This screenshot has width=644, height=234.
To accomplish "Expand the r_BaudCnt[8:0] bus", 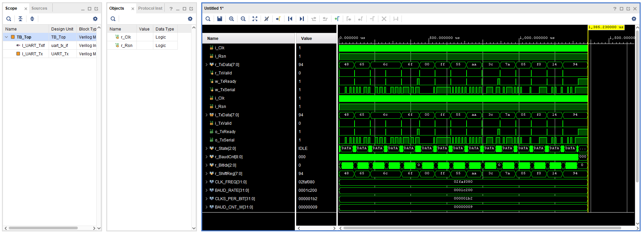I will pyautogui.click(x=207, y=157).
